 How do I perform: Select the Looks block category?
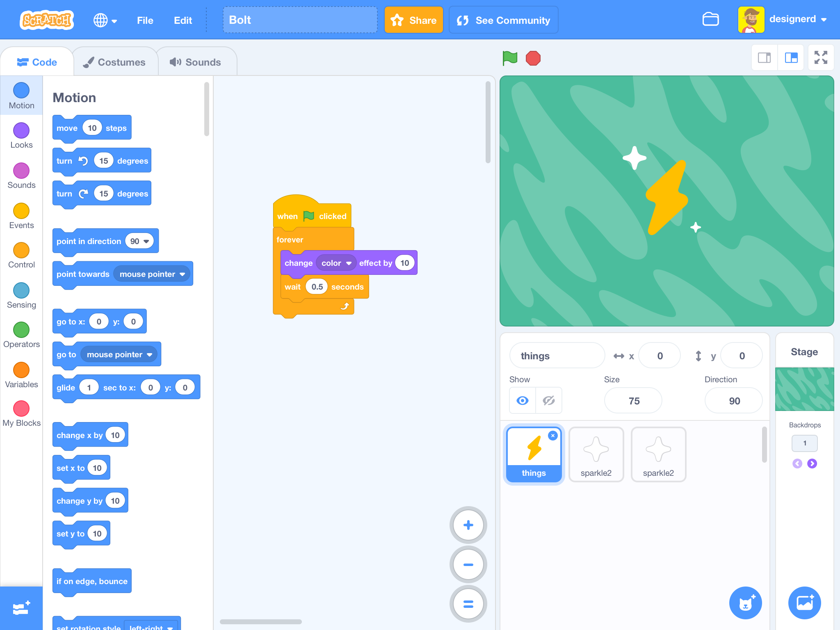point(21,136)
